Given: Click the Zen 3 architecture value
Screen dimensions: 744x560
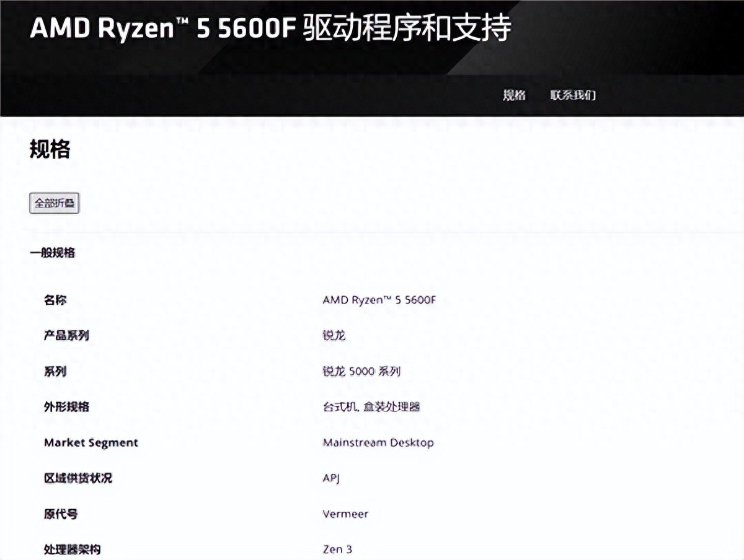Looking at the screenshot, I should pyautogui.click(x=337, y=549).
